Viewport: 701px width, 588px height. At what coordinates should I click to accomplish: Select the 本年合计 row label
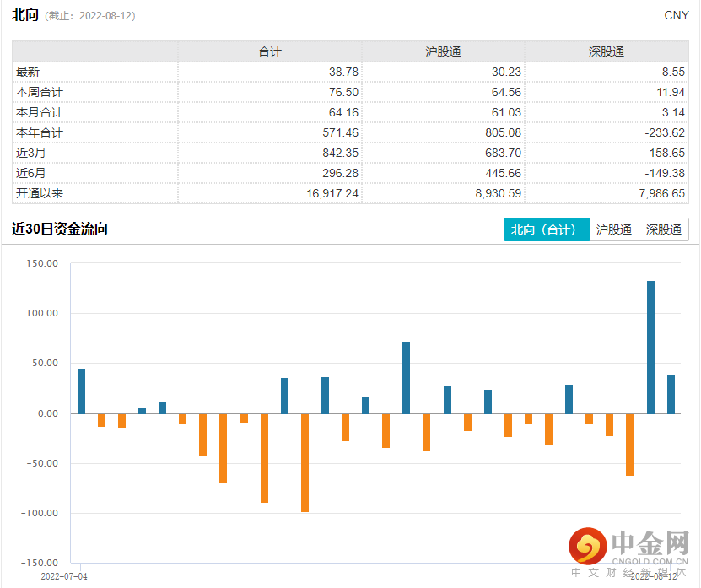click(x=40, y=133)
